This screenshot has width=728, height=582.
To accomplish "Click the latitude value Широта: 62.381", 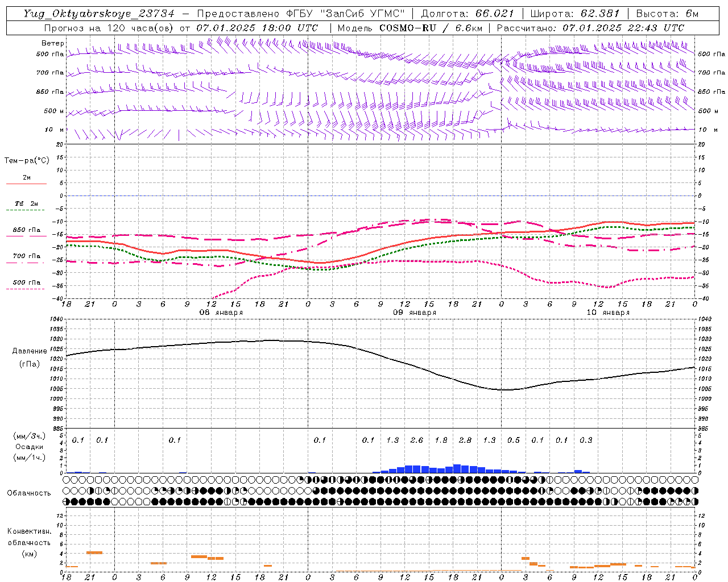I will [x=574, y=14].
